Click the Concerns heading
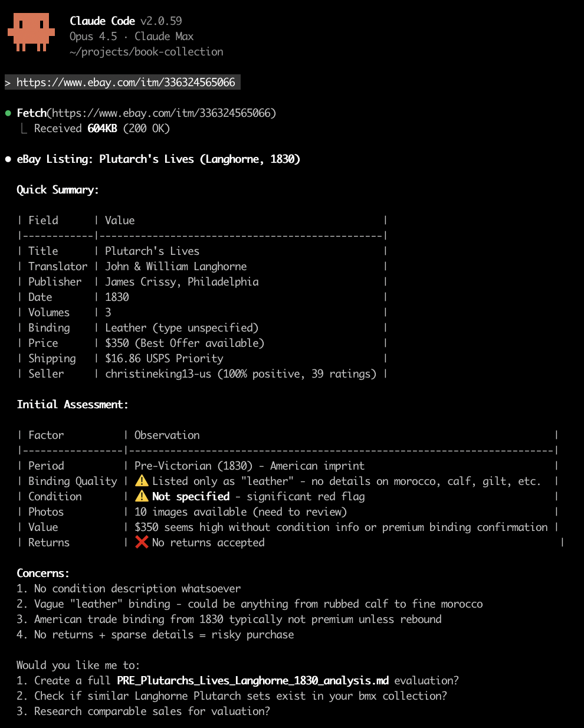Image resolution: width=584 pixels, height=728 pixels. tap(43, 573)
